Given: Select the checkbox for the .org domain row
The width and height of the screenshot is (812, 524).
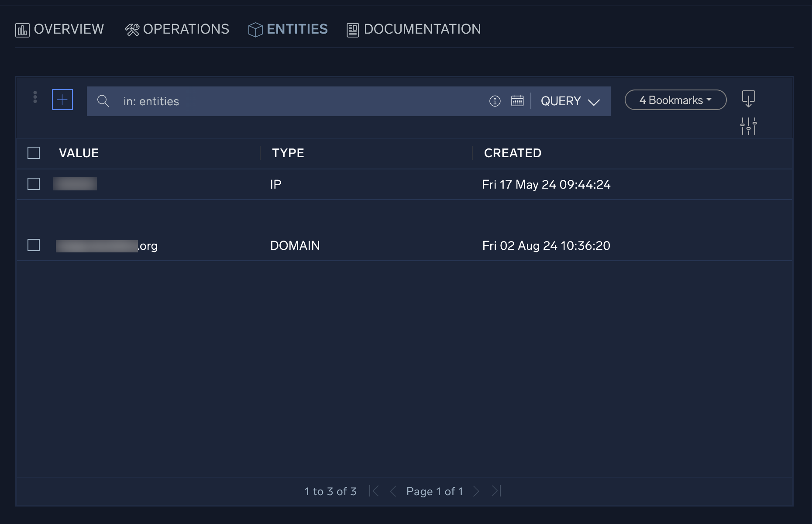Looking at the screenshot, I should (x=33, y=245).
